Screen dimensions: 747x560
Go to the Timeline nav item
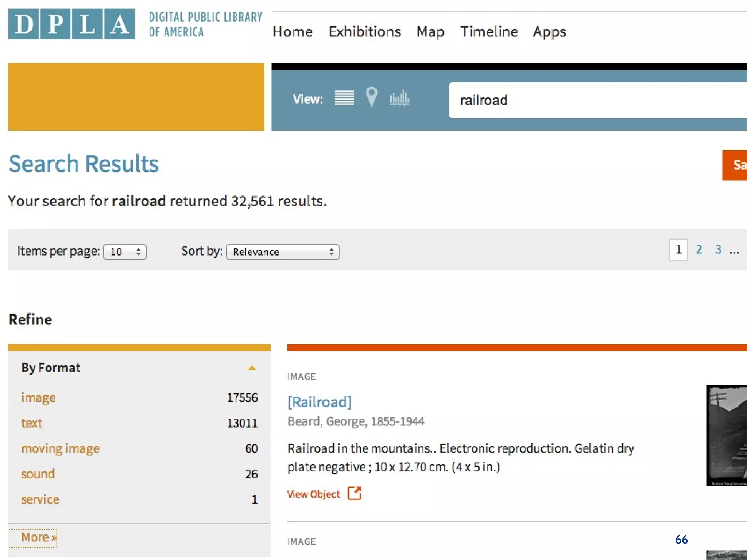click(x=489, y=32)
